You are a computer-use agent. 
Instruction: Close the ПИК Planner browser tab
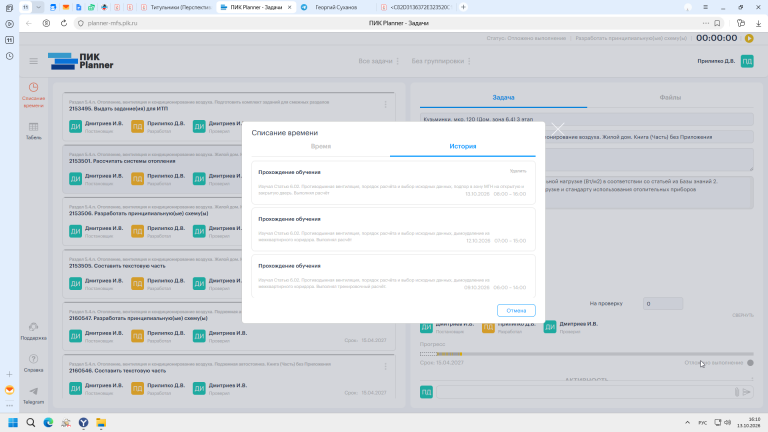coord(289,7)
